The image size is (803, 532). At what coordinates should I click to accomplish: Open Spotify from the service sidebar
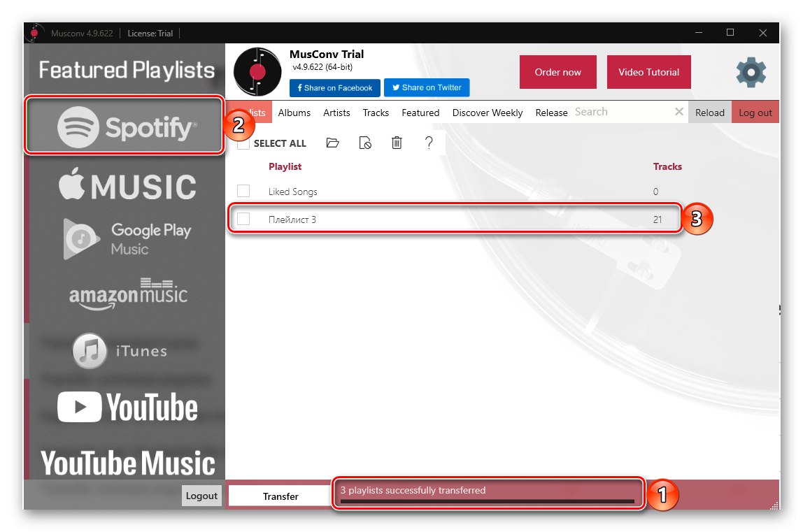[x=125, y=125]
